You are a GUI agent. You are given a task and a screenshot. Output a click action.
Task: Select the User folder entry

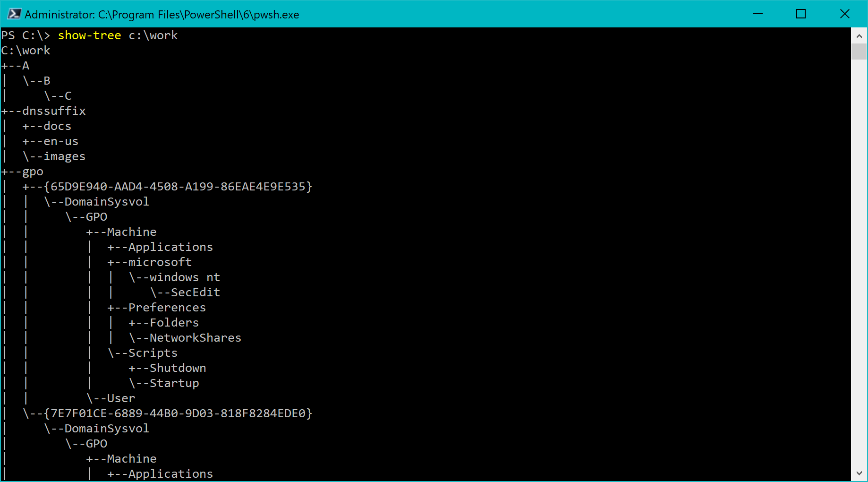pos(121,398)
